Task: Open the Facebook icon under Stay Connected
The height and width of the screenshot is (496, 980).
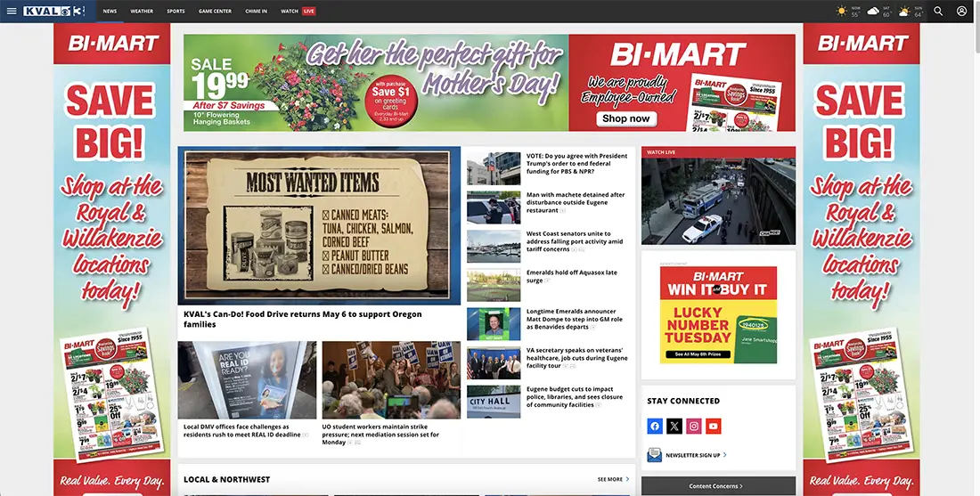Action: tap(655, 426)
